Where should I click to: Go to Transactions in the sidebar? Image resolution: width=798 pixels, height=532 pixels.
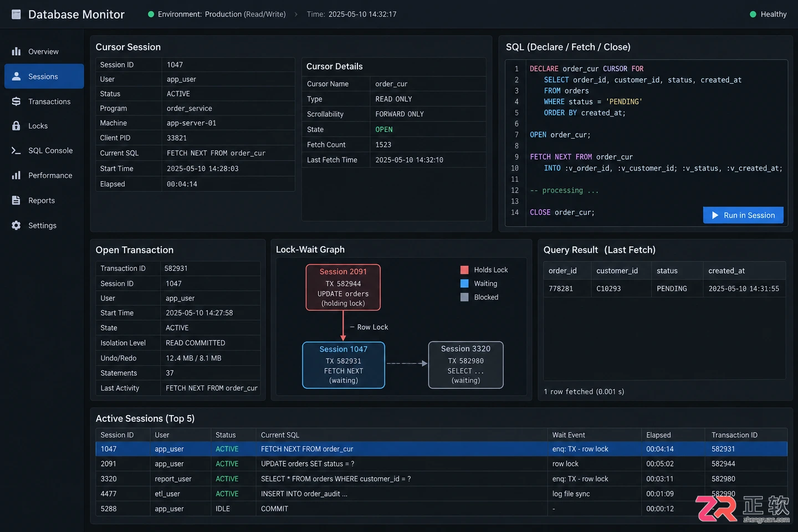(x=44, y=101)
